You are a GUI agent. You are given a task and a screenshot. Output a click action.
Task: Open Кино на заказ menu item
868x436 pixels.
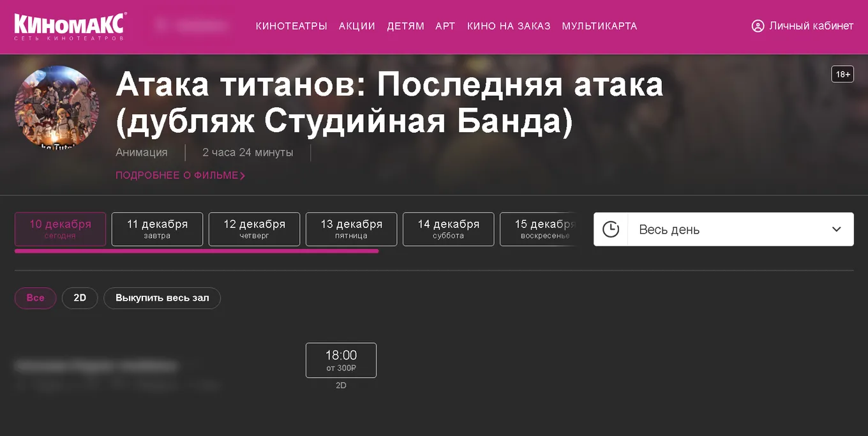pos(509,26)
